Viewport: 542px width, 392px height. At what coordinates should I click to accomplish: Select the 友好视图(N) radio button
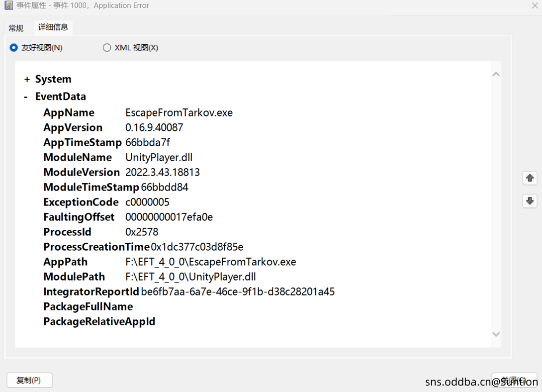tap(14, 48)
